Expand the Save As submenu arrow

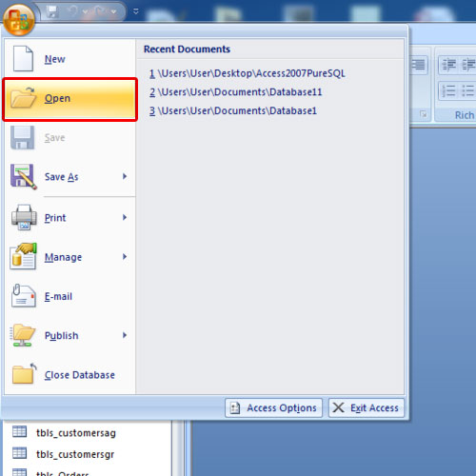125,176
